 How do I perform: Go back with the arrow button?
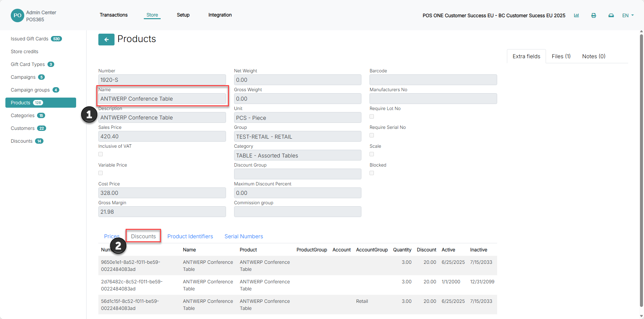[106, 39]
